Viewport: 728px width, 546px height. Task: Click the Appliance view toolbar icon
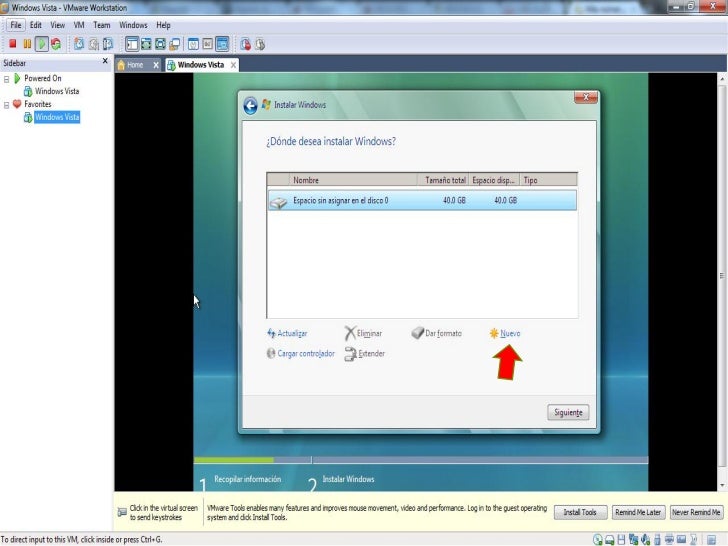click(208, 44)
